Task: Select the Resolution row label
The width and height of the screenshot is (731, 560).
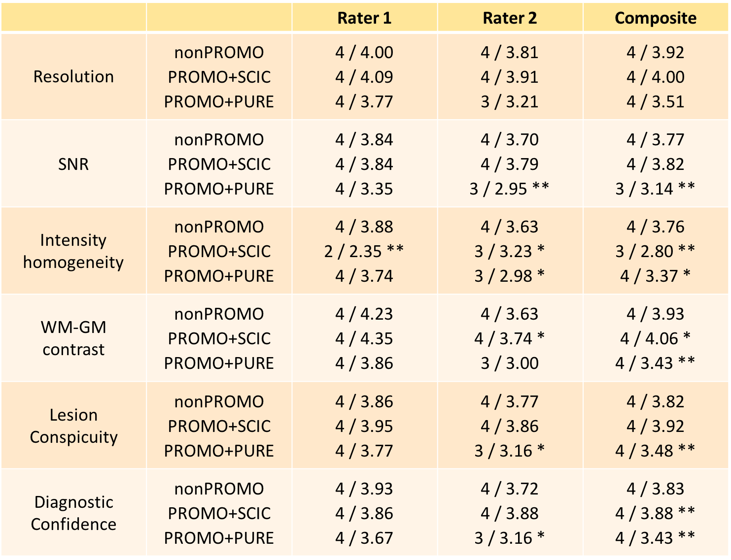Action: [73, 77]
